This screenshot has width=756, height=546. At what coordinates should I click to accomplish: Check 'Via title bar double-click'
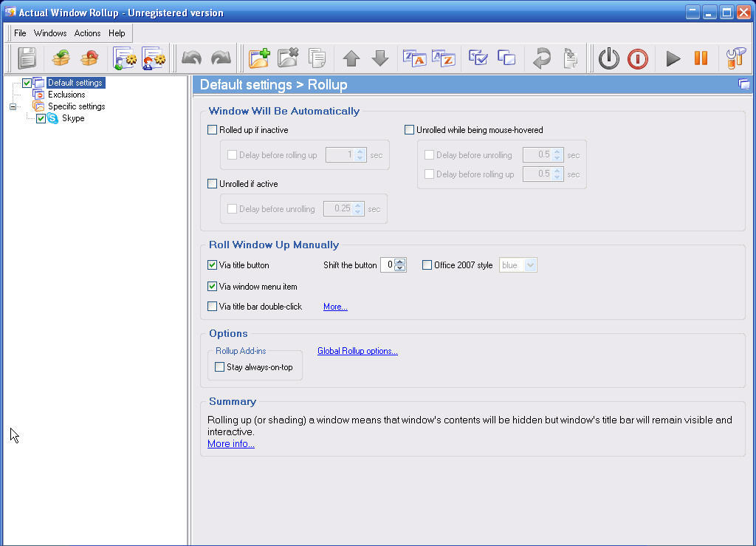pos(212,306)
